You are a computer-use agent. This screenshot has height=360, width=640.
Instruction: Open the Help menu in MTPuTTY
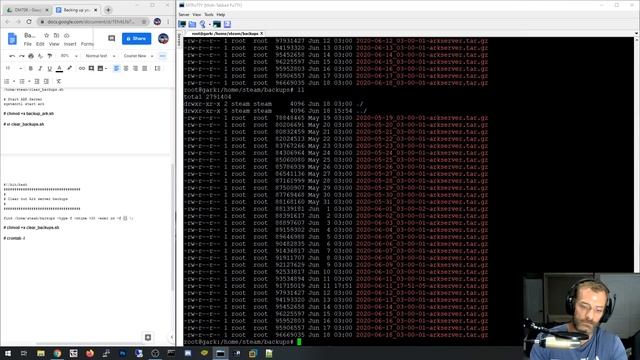(221, 15)
